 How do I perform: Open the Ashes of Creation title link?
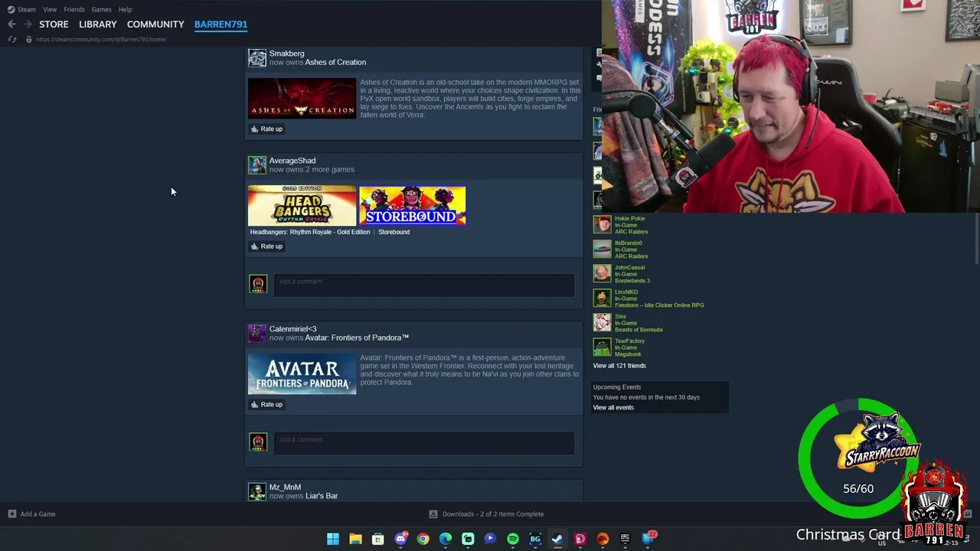335,62
